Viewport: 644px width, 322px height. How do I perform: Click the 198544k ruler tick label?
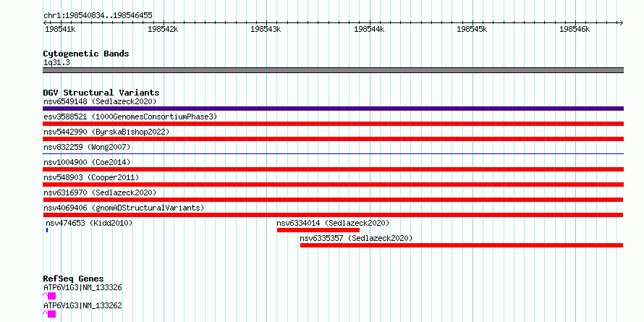(369, 29)
